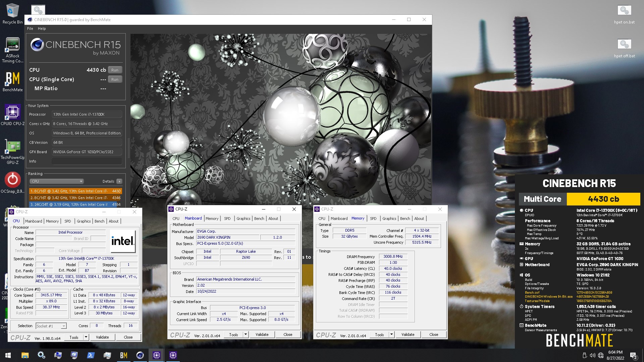Select ranking entry with score 4346

(x=75, y=198)
